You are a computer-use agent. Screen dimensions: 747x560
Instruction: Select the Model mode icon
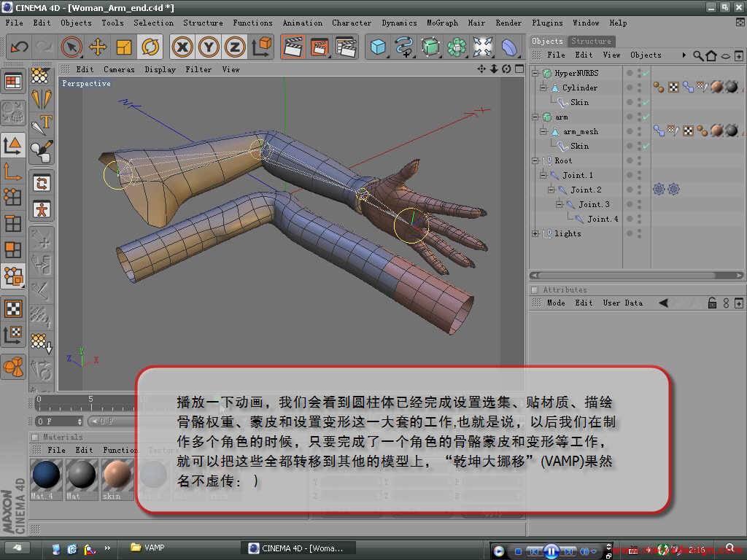click(13, 145)
